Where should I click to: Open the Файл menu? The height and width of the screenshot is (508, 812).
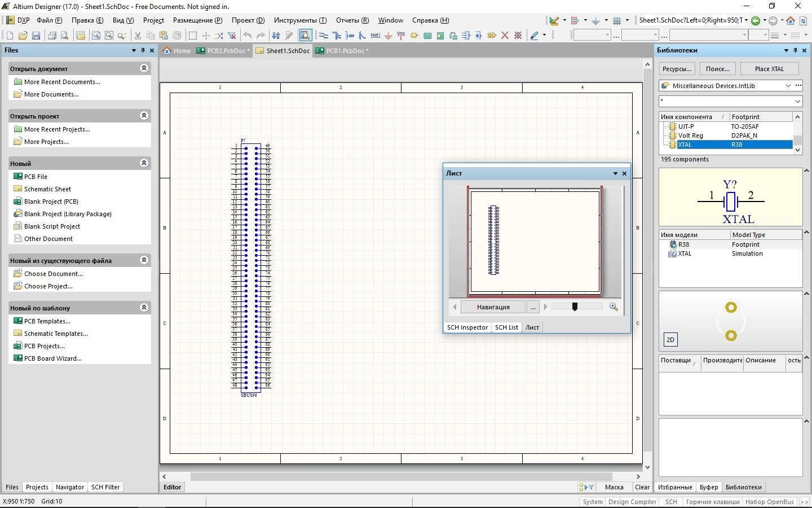coord(49,20)
